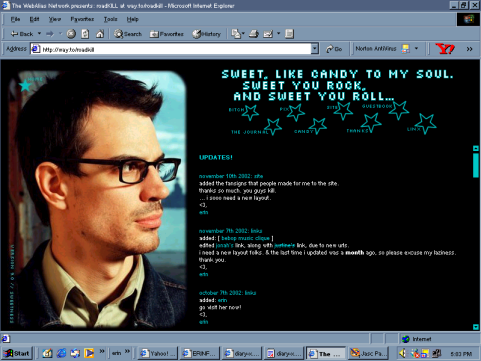
Task: Expand the Mail button dropdown arrow
Action: [x=279, y=33]
